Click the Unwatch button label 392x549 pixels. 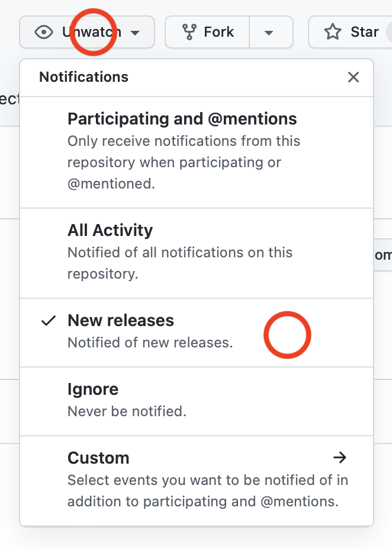[x=91, y=32]
